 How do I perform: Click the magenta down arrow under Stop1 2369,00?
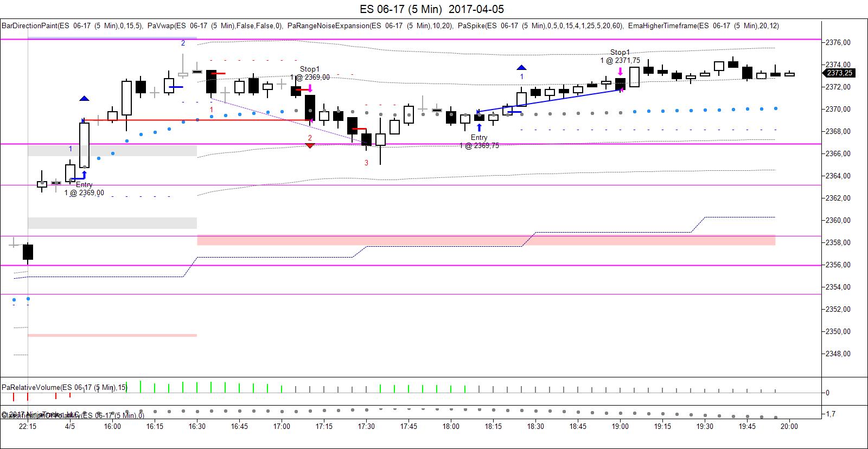(x=310, y=89)
